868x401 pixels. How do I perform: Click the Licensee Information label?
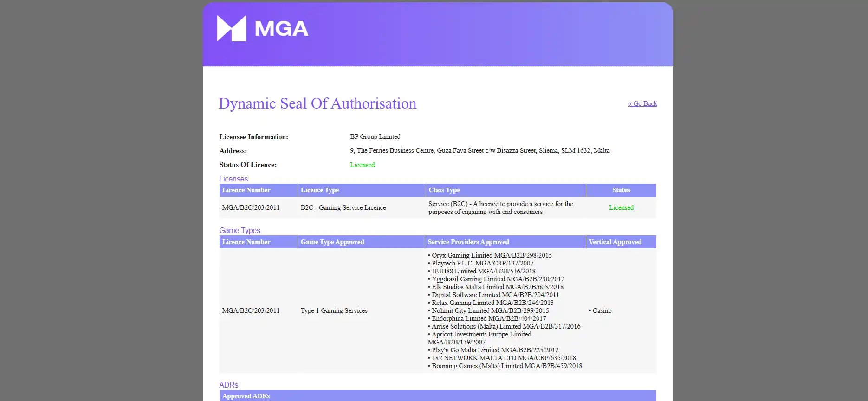pos(253,137)
